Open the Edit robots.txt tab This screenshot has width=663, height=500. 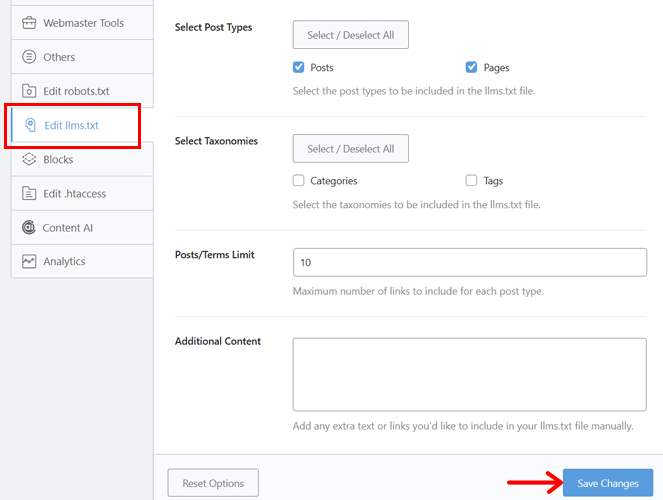82,91
